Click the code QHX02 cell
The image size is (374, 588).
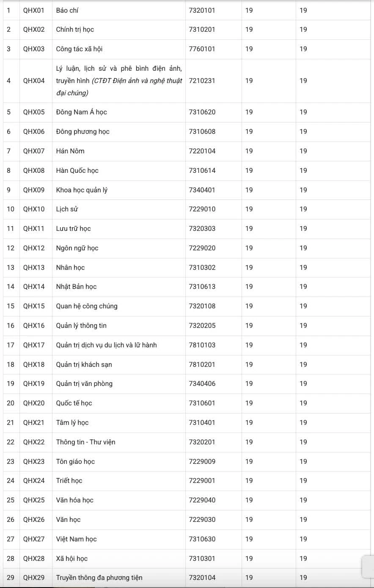click(x=34, y=30)
